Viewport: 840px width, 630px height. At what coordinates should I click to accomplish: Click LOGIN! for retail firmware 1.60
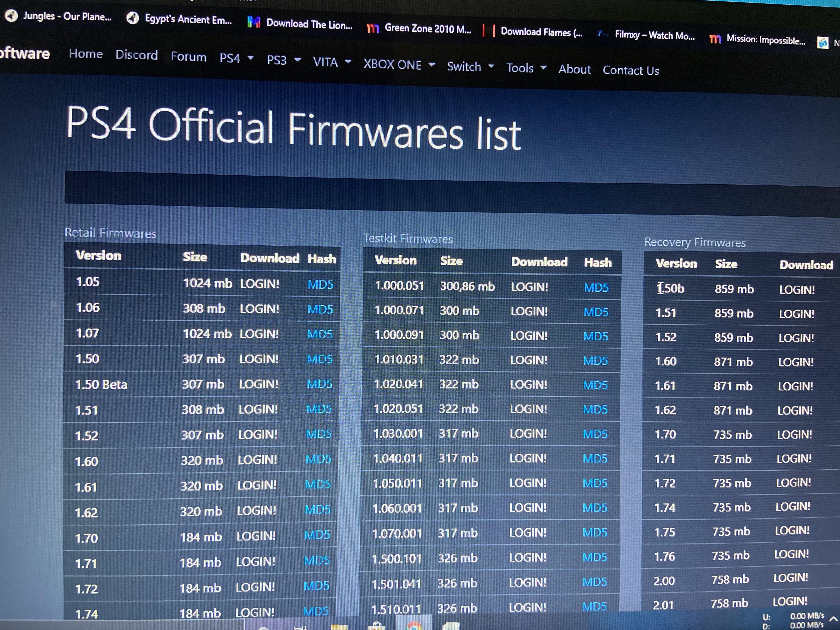click(257, 460)
